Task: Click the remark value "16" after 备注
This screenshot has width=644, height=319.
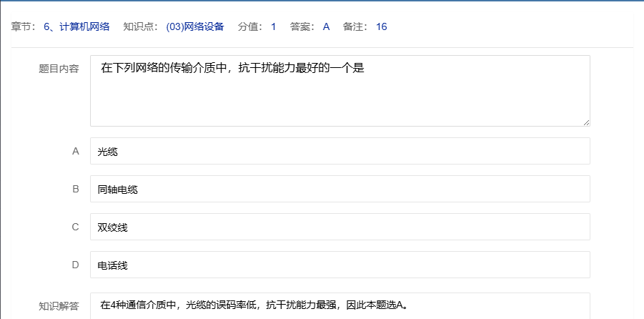Action: click(381, 26)
